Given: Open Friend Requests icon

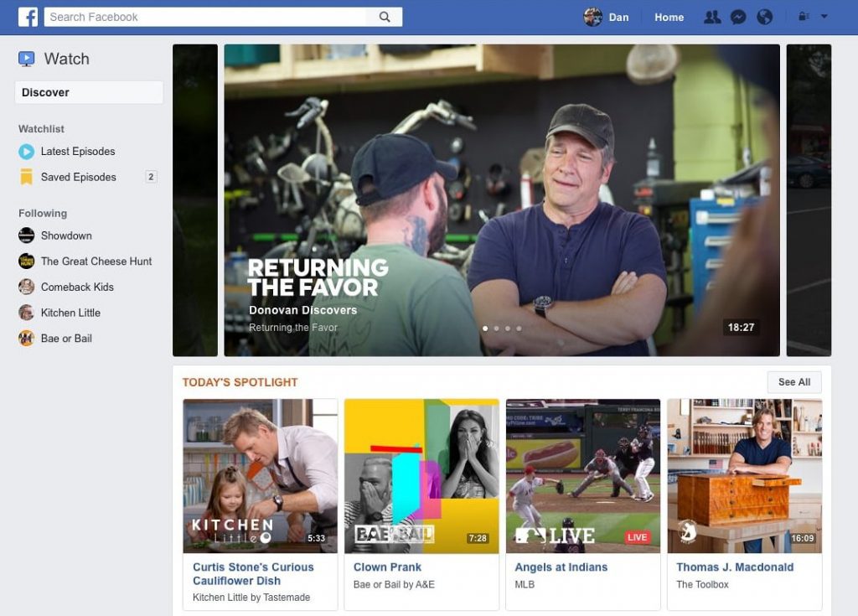Looking at the screenshot, I should 711,17.
